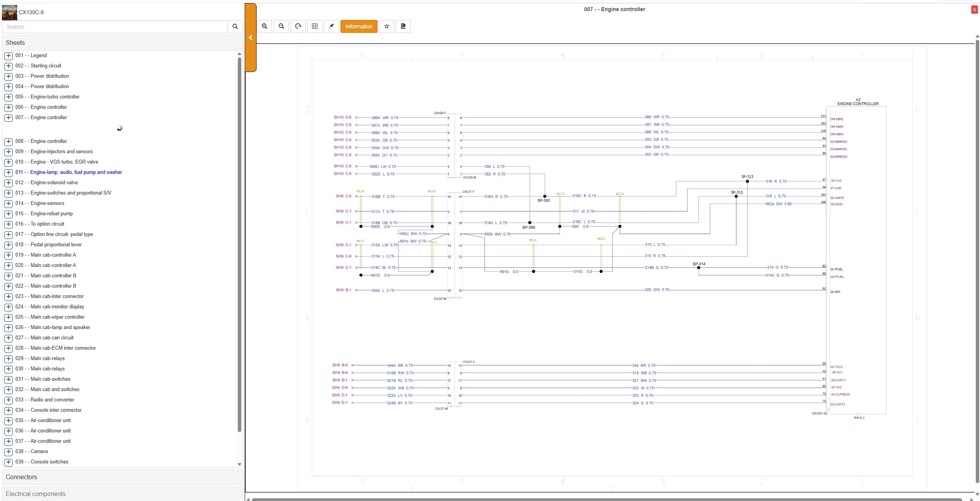Click the pin icon in the toolbar
Viewport: 980px width, 501px height.
pos(332,26)
